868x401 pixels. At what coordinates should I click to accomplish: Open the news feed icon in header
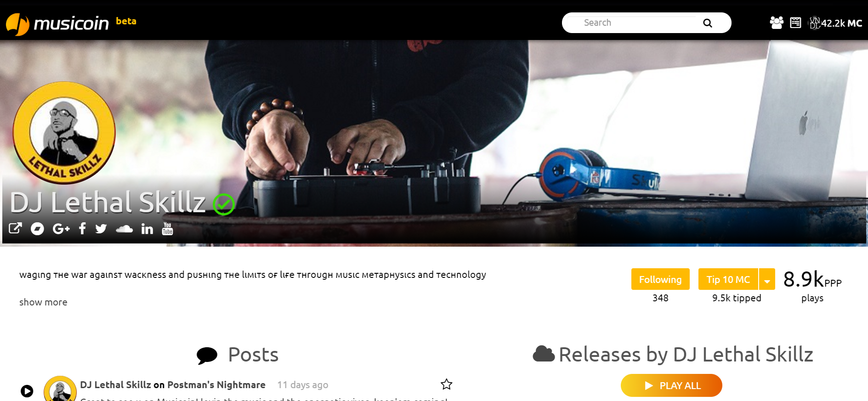coord(795,23)
